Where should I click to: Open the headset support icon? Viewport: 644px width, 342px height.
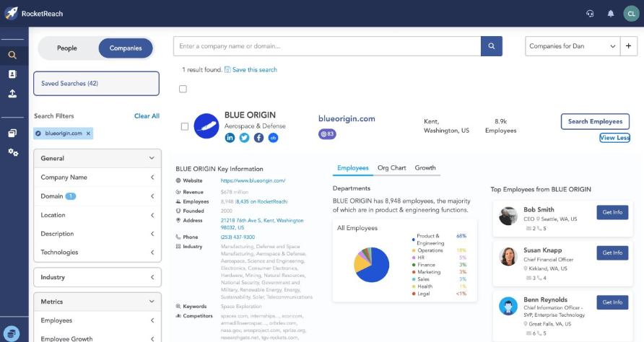(x=590, y=14)
